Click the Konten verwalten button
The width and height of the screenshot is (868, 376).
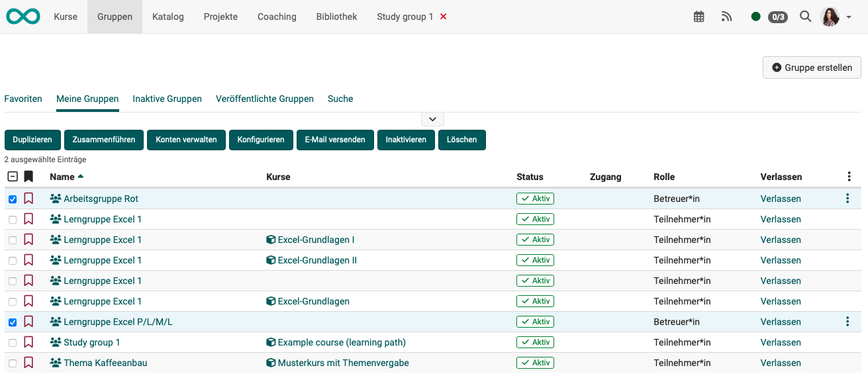186,140
